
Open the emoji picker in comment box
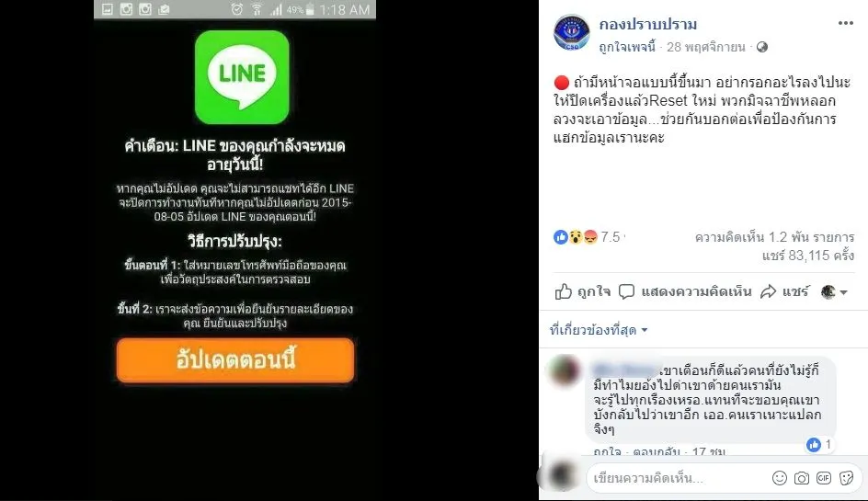780,478
